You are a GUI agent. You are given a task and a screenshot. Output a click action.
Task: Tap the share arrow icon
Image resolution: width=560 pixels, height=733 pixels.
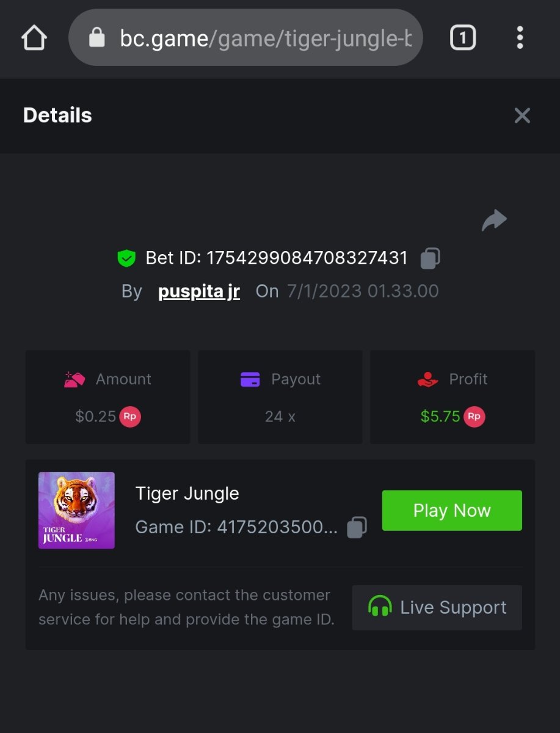click(x=494, y=221)
